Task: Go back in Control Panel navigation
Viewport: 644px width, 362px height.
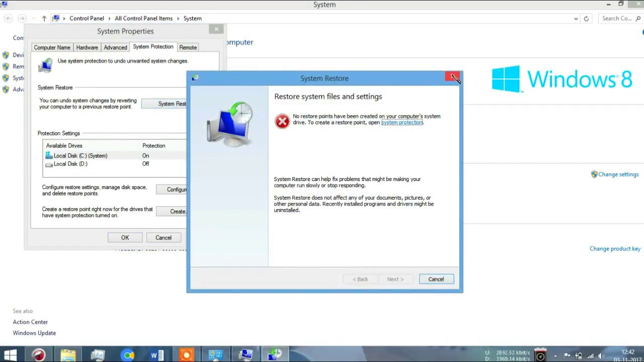Action: click(9, 19)
